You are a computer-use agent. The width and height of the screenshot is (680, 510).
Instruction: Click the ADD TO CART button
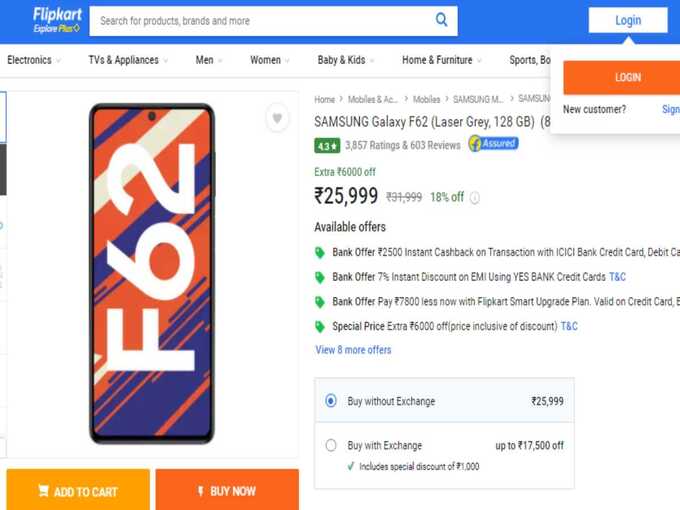click(x=78, y=490)
